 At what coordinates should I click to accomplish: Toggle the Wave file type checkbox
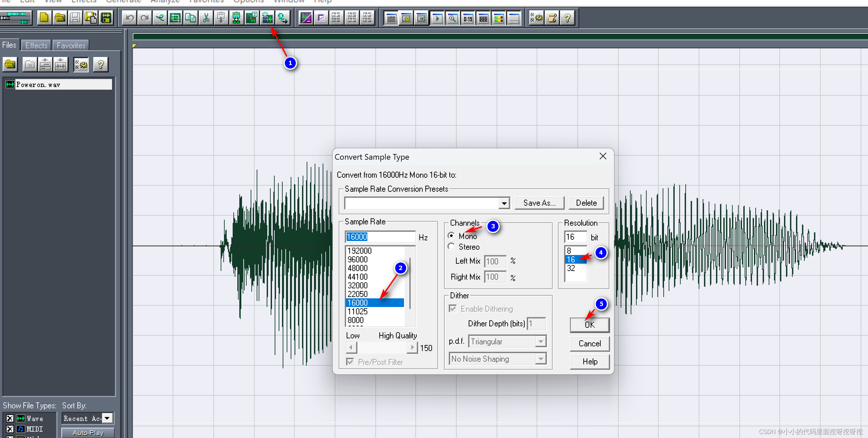[10, 418]
